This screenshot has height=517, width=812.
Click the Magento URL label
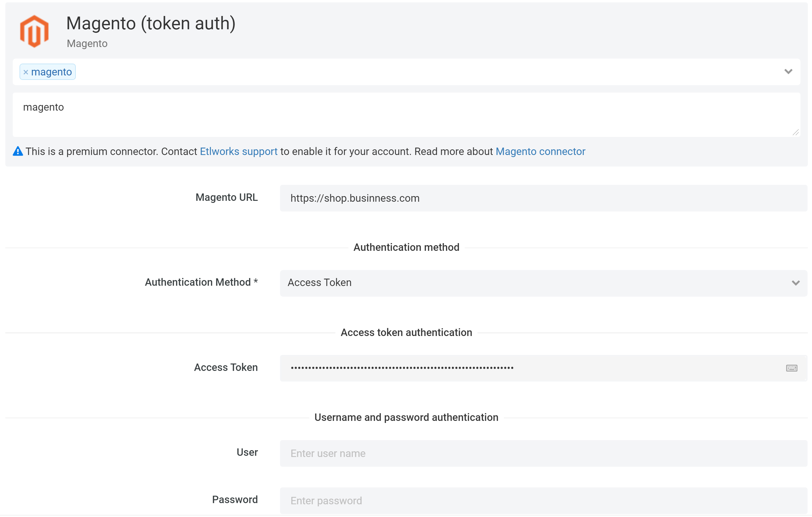(x=226, y=197)
